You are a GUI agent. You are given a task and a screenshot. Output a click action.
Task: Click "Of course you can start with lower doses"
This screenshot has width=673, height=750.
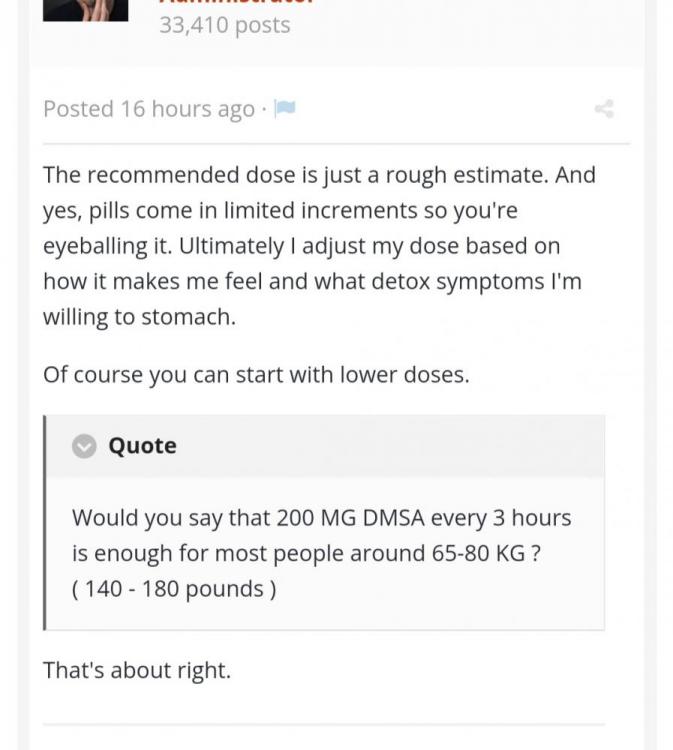click(x=256, y=375)
